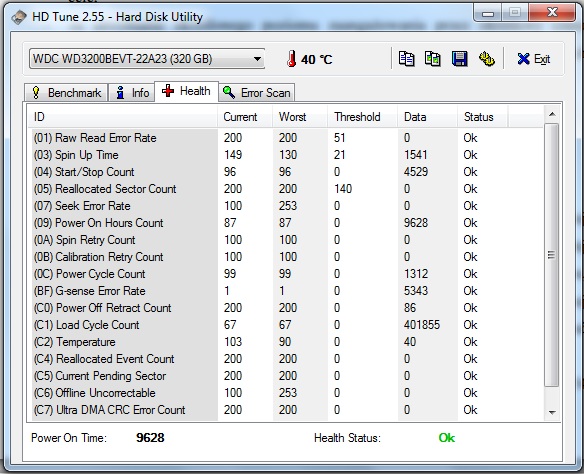Open the options gear icon
The width and height of the screenshot is (584, 474).
coord(486,59)
